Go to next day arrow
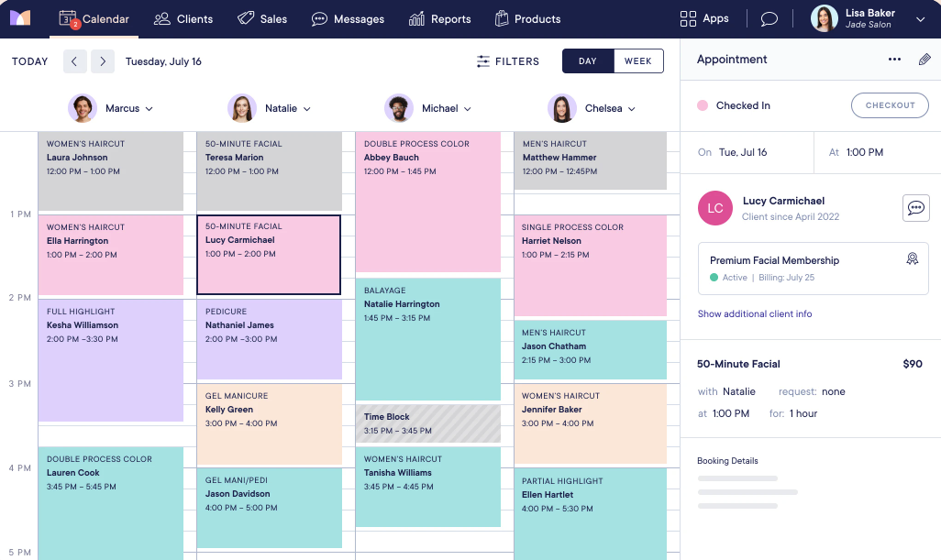 point(103,61)
